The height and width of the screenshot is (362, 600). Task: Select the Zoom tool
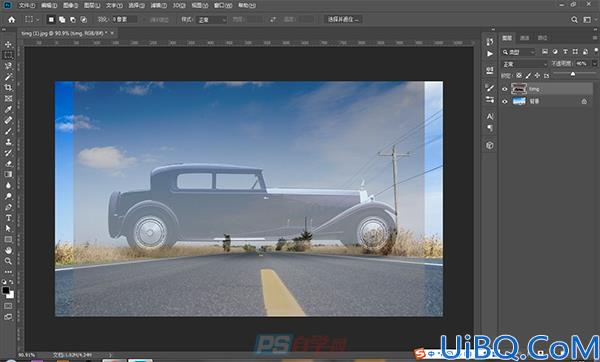pyautogui.click(x=8, y=261)
